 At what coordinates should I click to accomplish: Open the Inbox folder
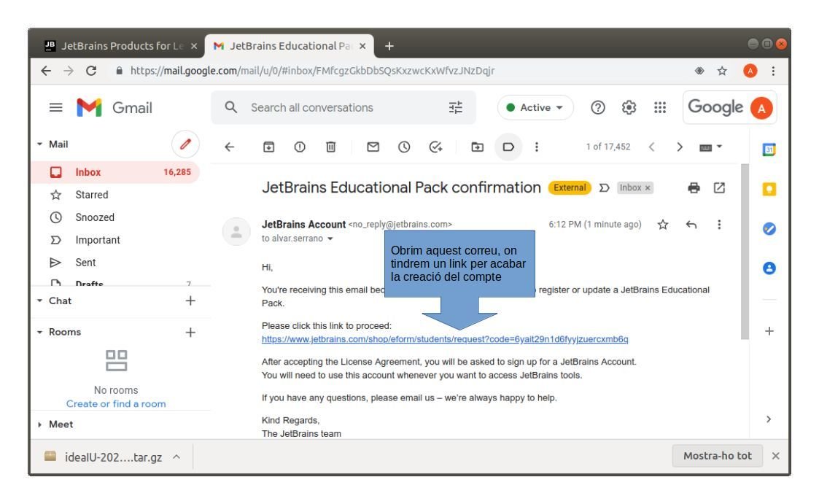coord(115,172)
